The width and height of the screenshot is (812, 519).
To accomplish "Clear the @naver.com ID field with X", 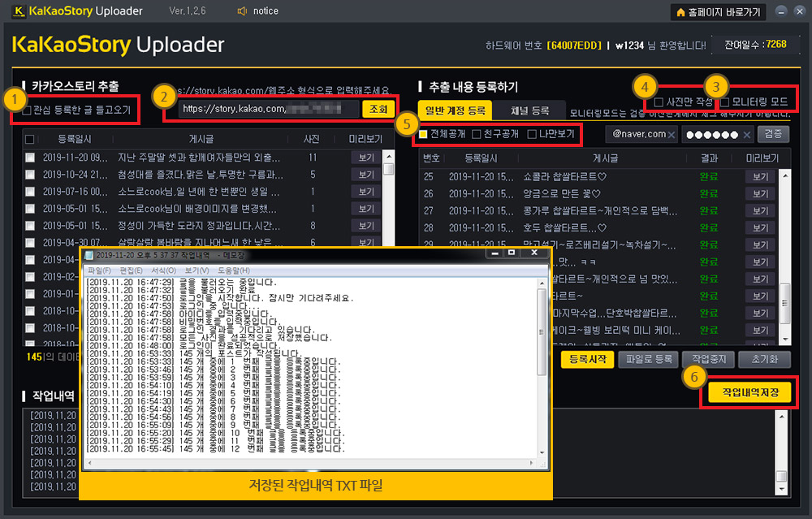I will [672, 134].
